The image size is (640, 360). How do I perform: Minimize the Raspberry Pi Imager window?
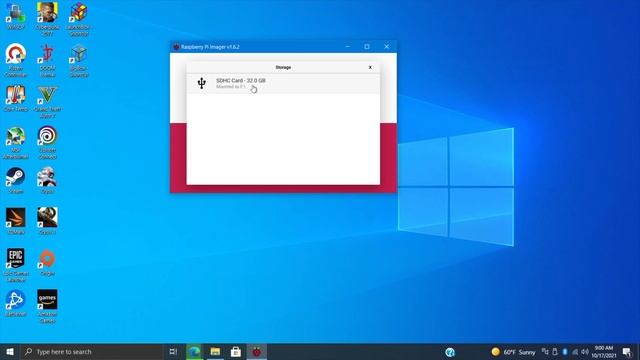click(348, 47)
